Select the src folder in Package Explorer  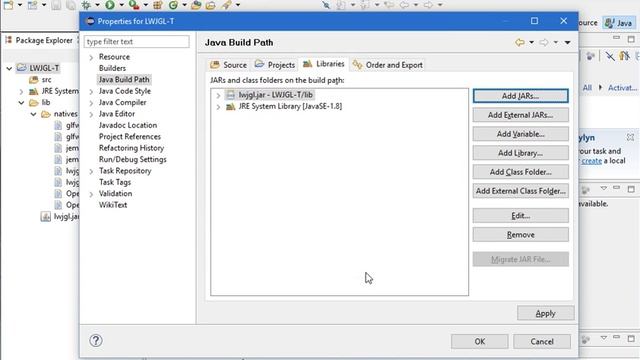click(x=40, y=80)
